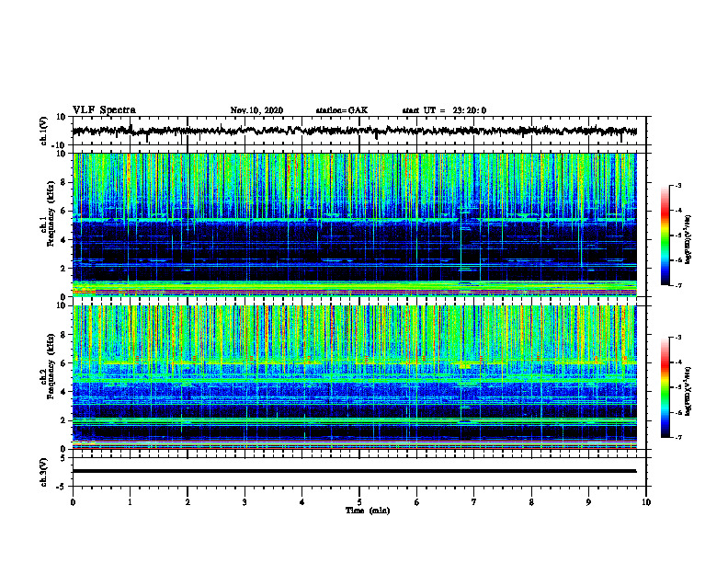Image resolution: width=728 pixels, height=563 pixels.
Task: Click the "8" kHz tick on ch.1 frequency axis
Action: [x=63, y=182]
